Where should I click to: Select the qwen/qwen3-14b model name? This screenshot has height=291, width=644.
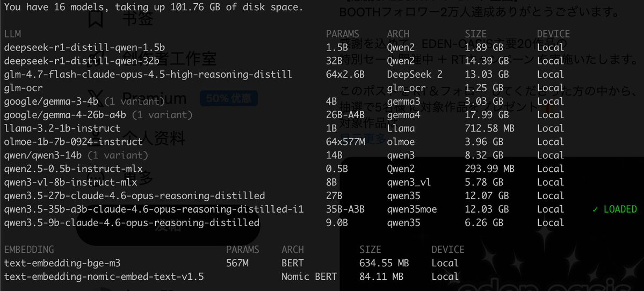(43, 155)
